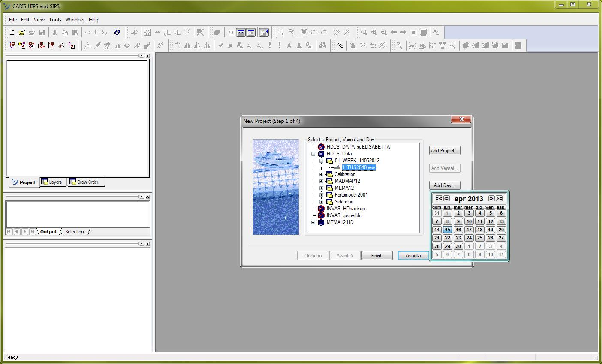The image size is (602, 364).
Task: Click the blue book help icon
Action: click(117, 32)
